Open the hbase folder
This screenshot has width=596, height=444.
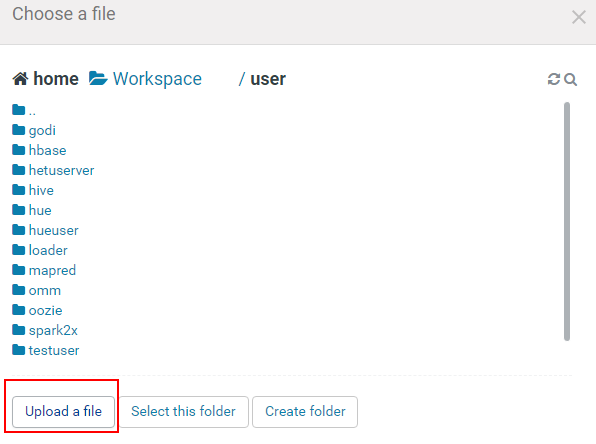48,150
